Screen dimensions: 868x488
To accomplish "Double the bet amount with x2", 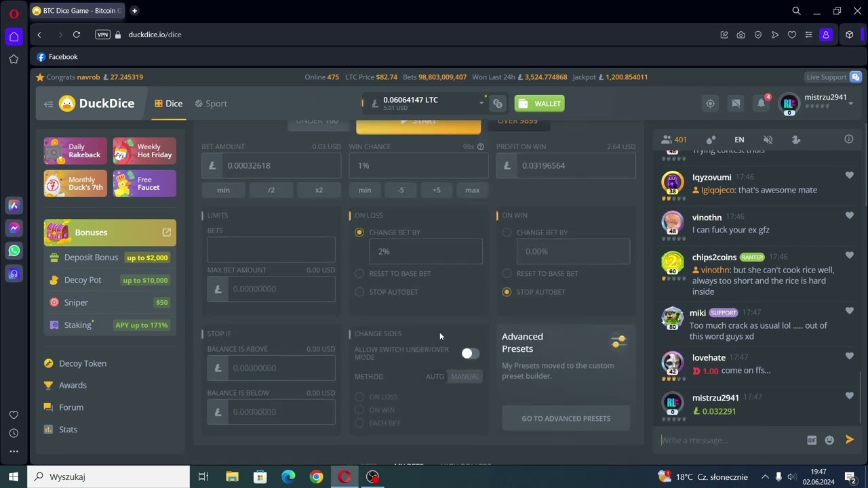I will point(319,190).
